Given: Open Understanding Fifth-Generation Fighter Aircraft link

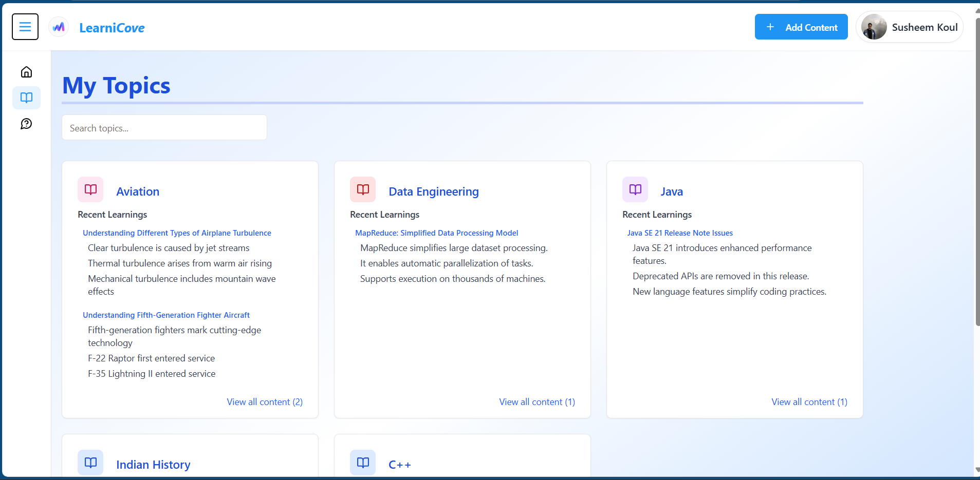Looking at the screenshot, I should click(166, 315).
